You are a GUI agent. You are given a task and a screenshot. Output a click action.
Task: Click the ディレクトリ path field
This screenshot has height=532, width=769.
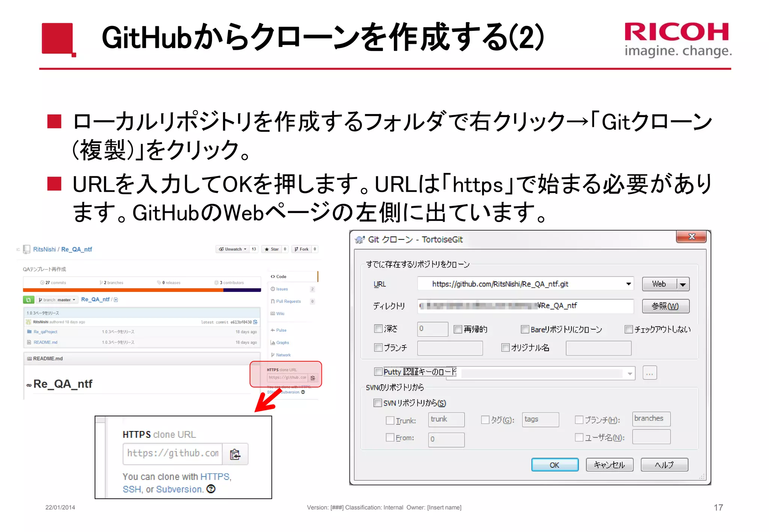(526, 306)
